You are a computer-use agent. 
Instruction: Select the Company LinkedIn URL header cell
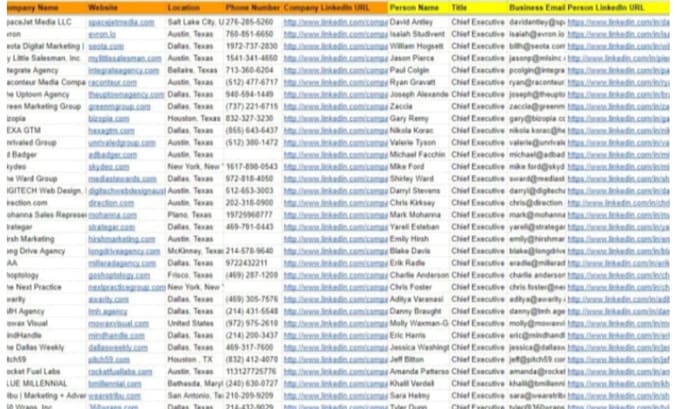pos(335,8)
